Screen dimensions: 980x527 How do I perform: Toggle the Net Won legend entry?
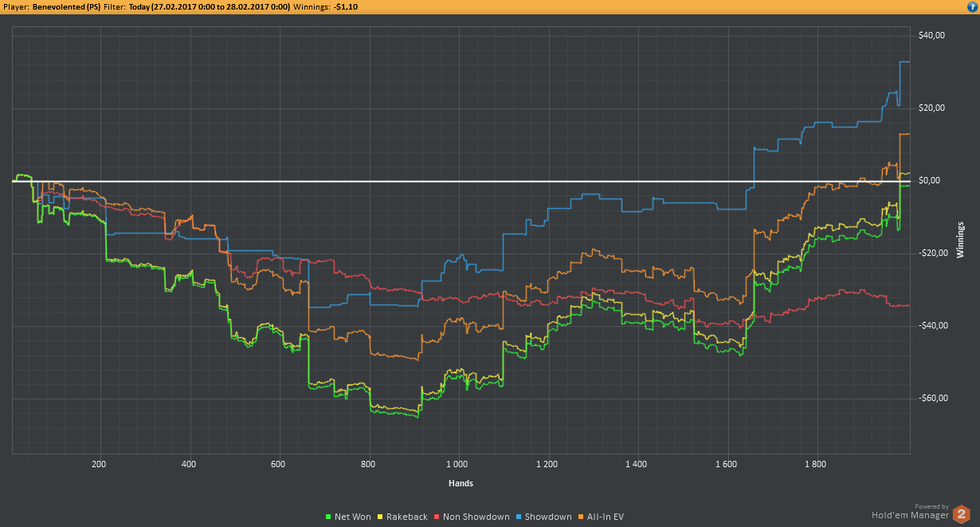[350, 517]
